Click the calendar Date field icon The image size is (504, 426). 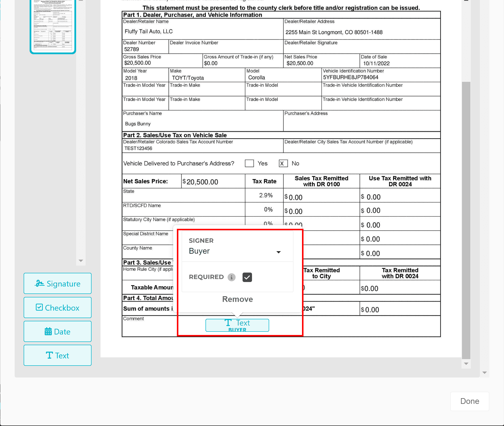(x=48, y=331)
